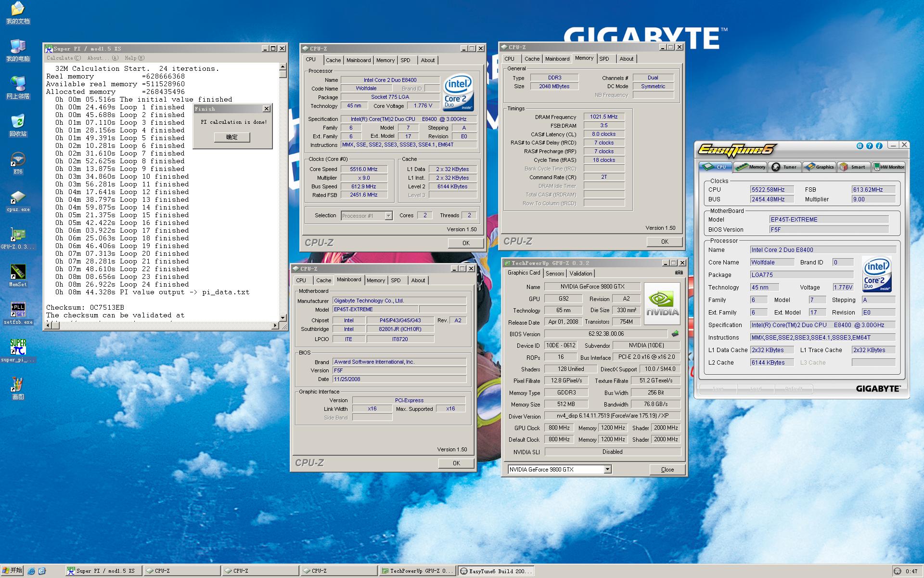This screenshot has width=924, height=578.
Task: Click Close button in GPU-Z
Action: [x=667, y=469]
